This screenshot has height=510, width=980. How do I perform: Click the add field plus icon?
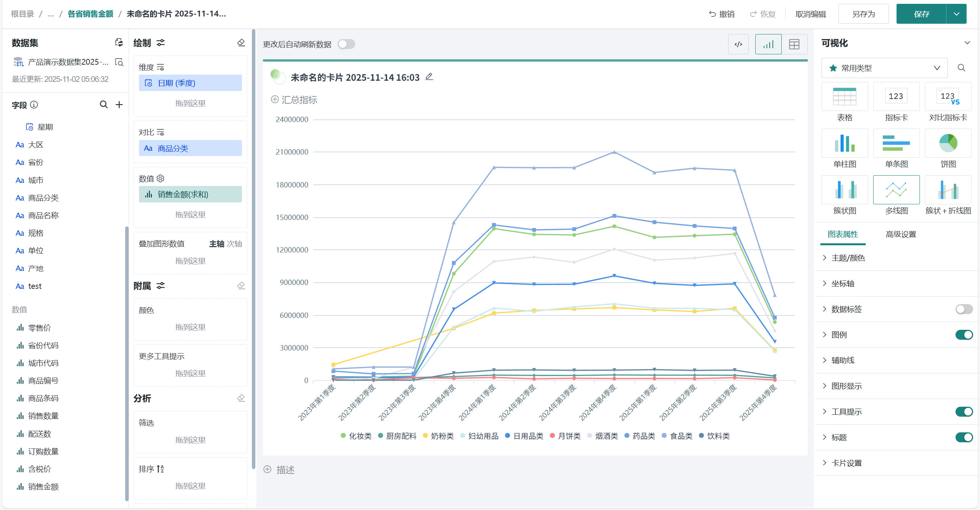(119, 104)
